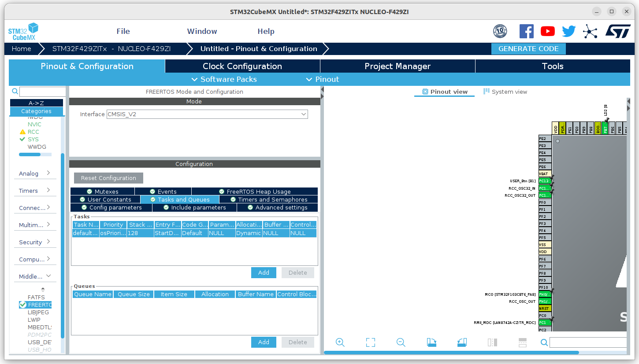Expand the Timers category
Screen dimensions: 639x364
pyautogui.click(x=35, y=191)
